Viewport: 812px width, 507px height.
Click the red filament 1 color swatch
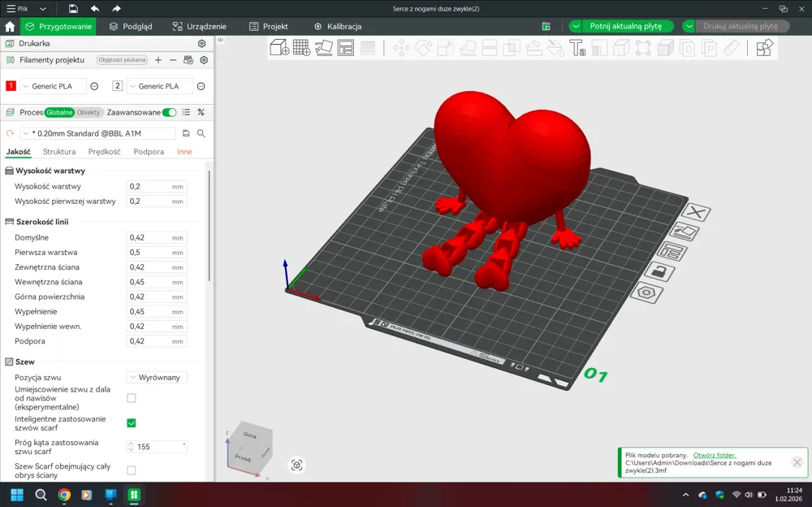click(11, 87)
